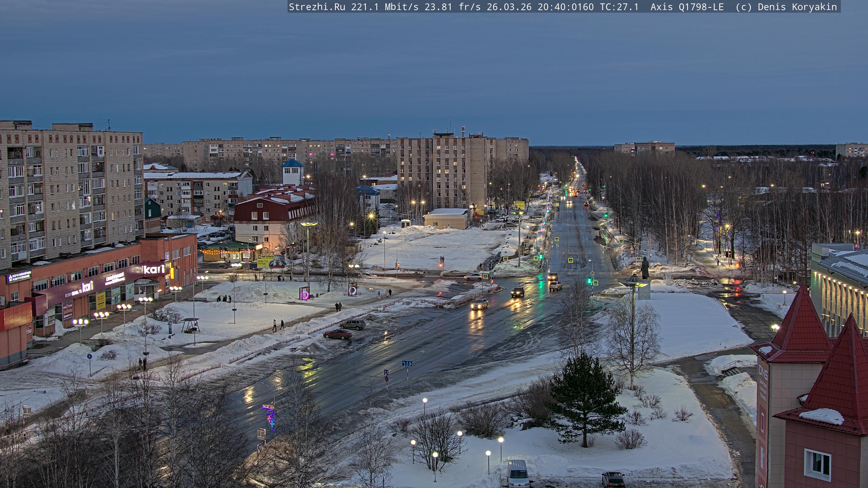Click the large white kari sign
This screenshot has width=868, height=488.
[154, 269]
